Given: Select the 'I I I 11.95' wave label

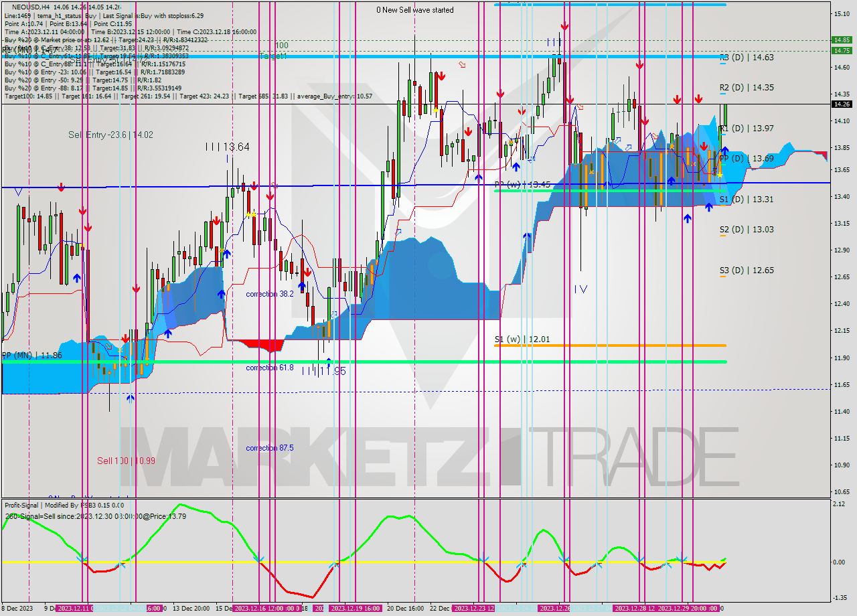Looking at the screenshot, I should coord(323,371).
